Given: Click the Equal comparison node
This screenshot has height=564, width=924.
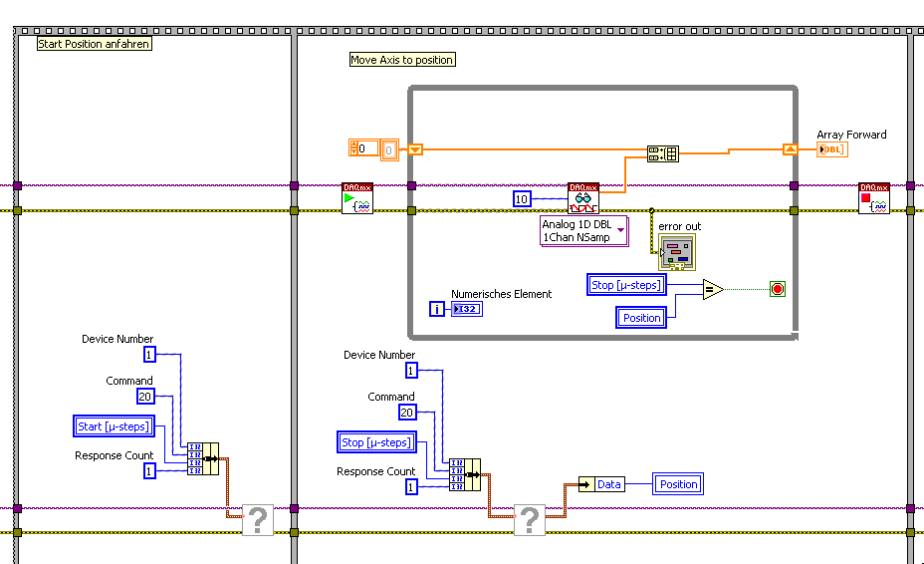Looking at the screenshot, I should pos(713,289).
